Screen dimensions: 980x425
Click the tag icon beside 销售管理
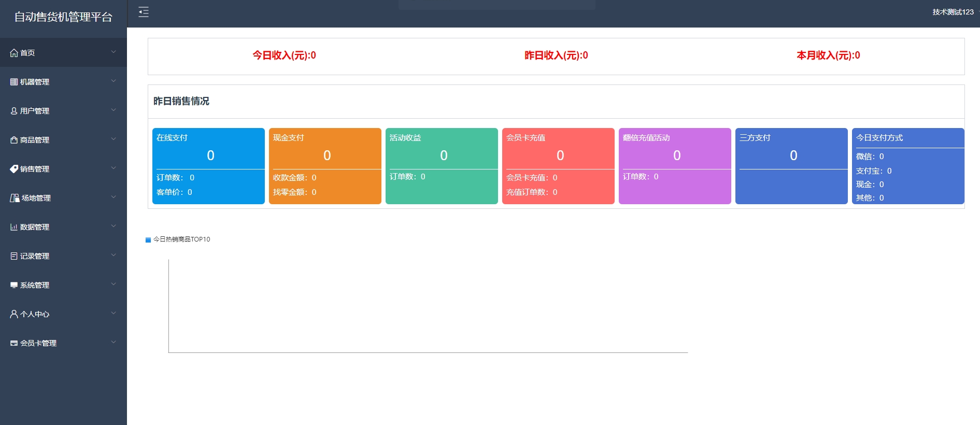(x=14, y=169)
